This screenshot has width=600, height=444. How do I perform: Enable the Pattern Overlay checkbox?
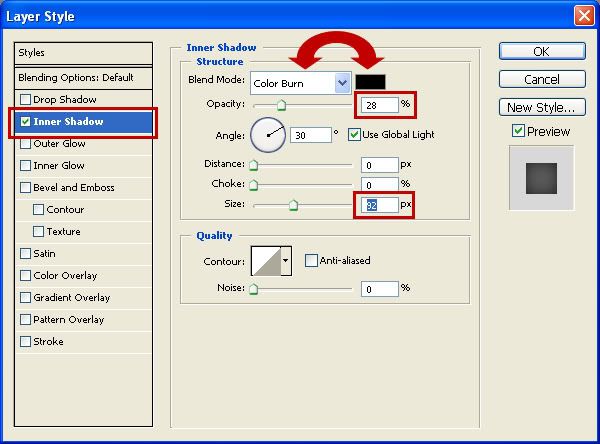pyautogui.click(x=25, y=320)
